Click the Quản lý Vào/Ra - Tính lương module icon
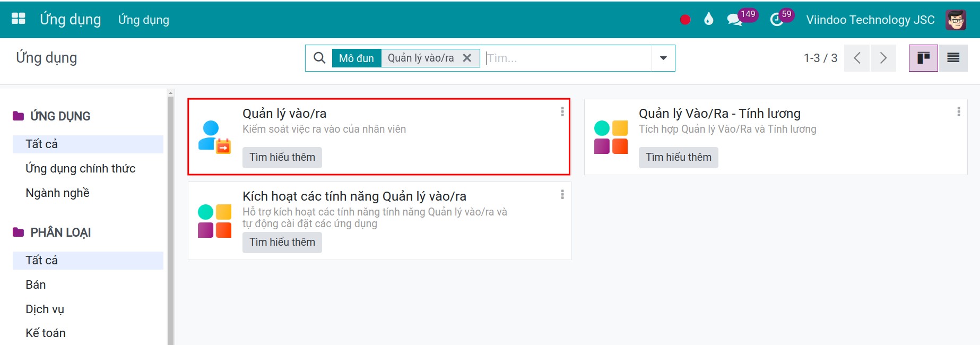The width and height of the screenshot is (980, 345). point(611,137)
